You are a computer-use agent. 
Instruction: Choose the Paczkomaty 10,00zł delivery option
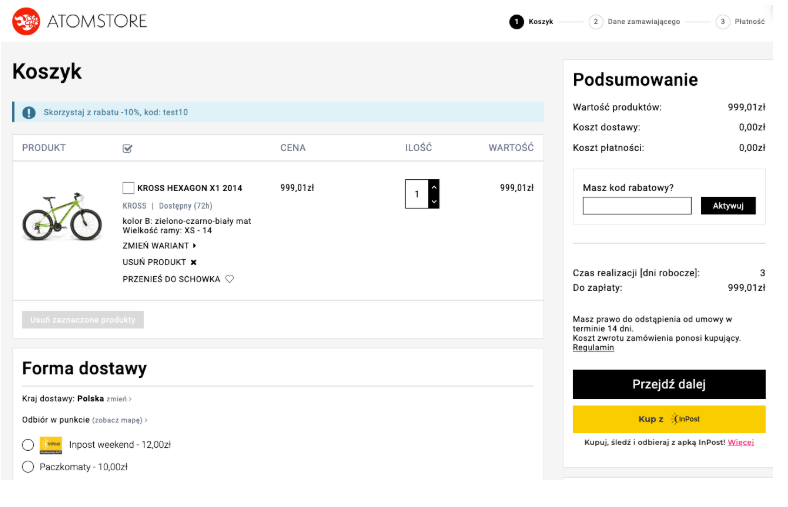coord(28,467)
